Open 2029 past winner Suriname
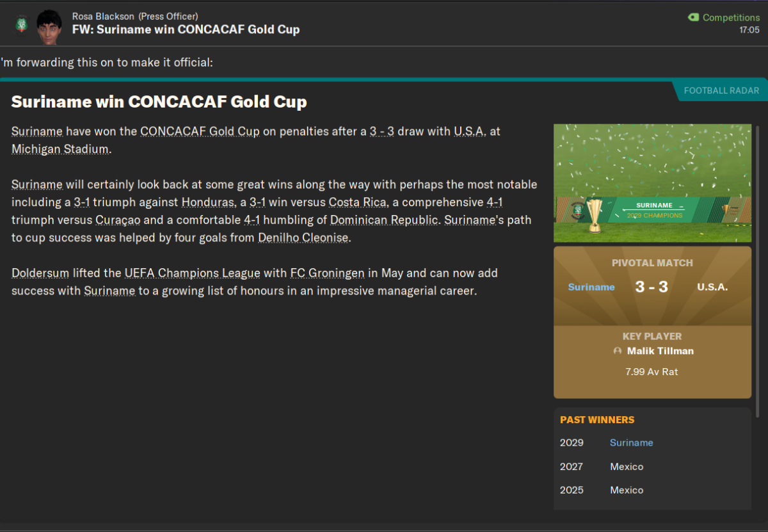 631,442
